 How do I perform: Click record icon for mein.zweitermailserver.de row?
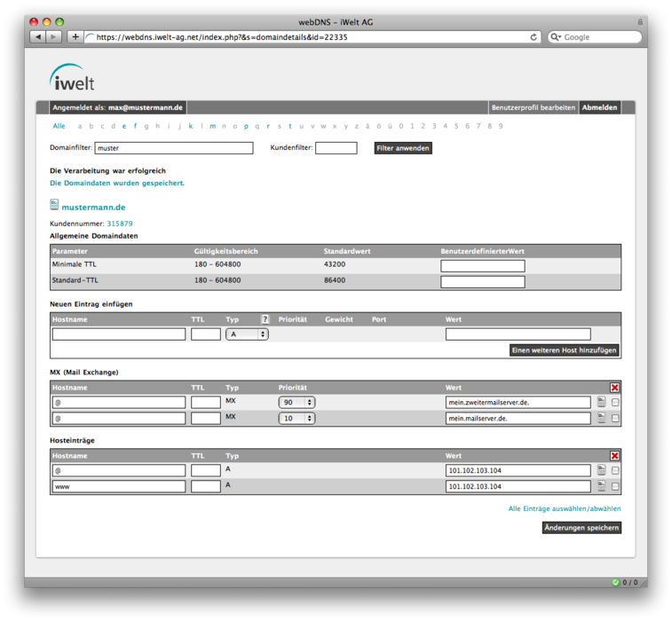pos(601,402)
